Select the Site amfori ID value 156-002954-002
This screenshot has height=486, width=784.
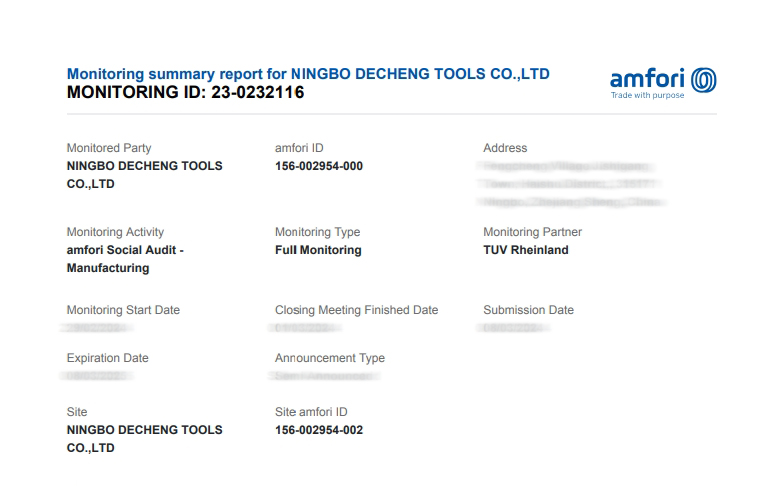tap(318, 430)
